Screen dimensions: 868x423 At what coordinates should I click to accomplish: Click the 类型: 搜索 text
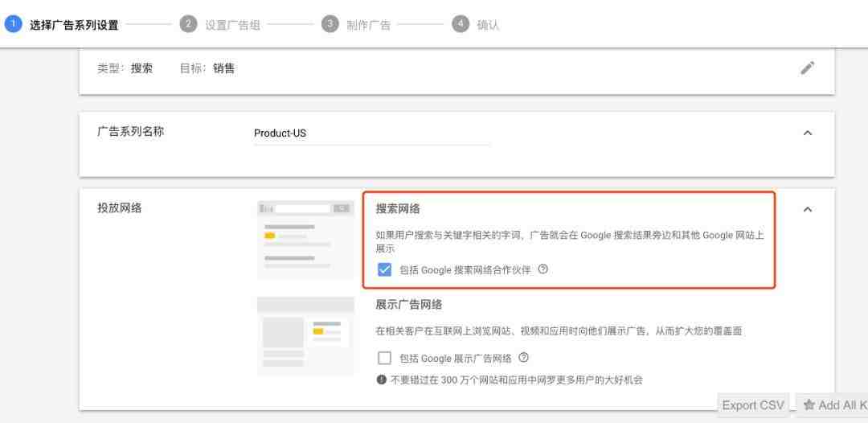pyautogui.click(x=125, y=68)
